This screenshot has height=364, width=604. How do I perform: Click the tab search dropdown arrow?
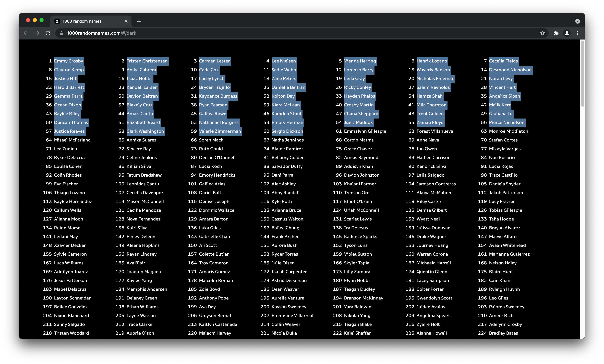577,21
